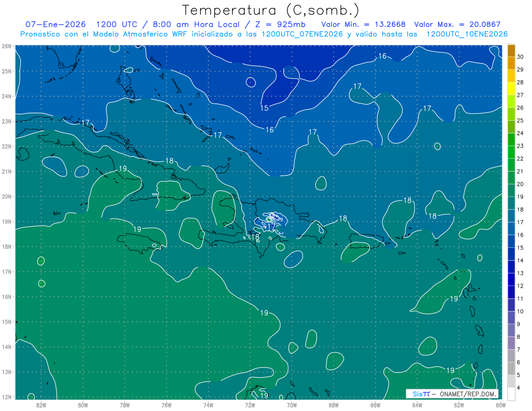
Task: Click the title "Temperatura (C,somb.)"
Action: (x=271, y=10)
